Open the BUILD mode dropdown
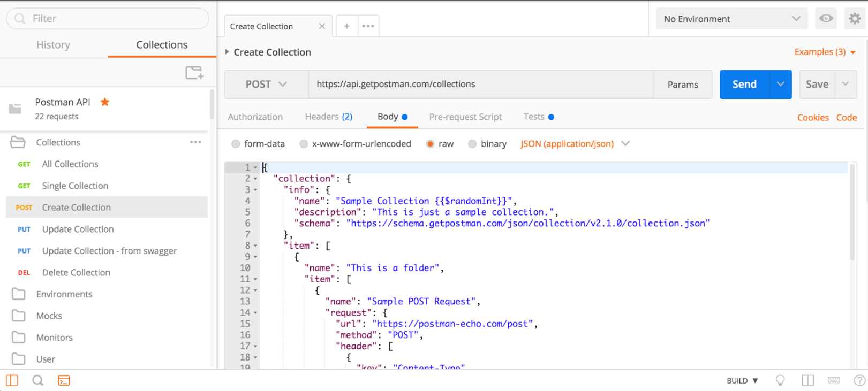This screenshot has height=391, width=868. (742, 380)
